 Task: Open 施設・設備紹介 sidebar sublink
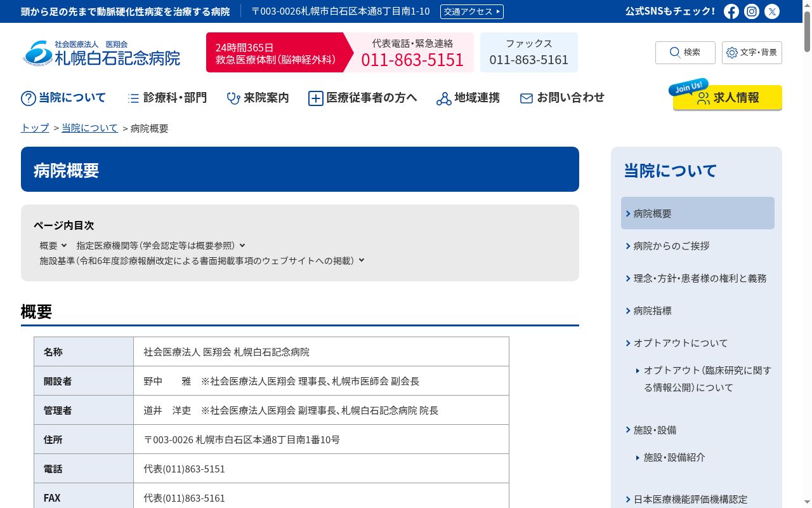674,457
